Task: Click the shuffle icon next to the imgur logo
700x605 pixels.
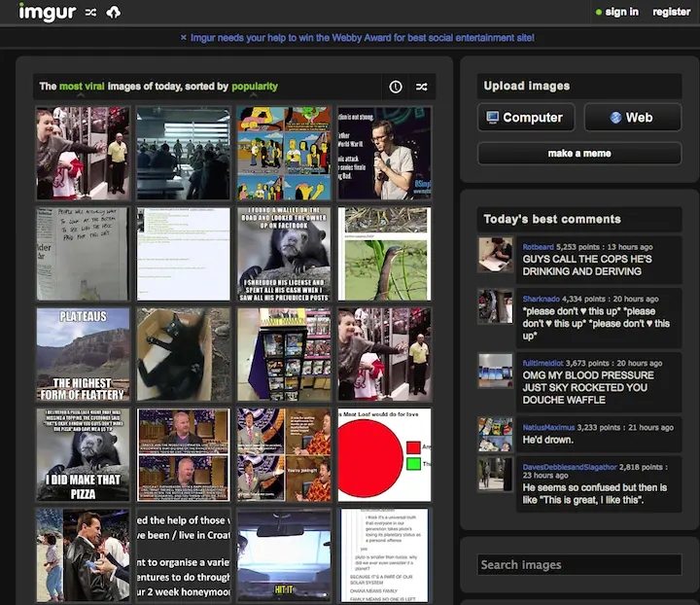Action: (90, 13)
